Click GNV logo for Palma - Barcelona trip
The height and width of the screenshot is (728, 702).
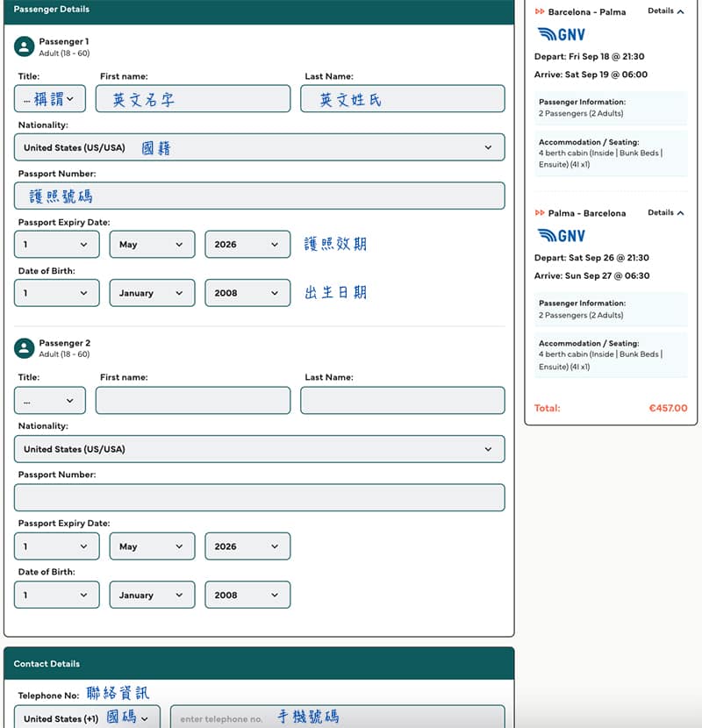point(561,236)
